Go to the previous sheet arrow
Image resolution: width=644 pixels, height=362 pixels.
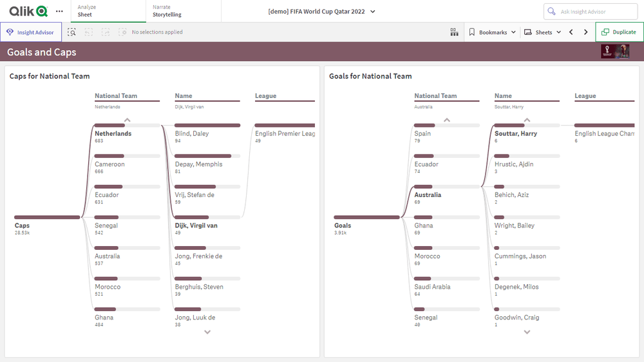tap(571, 32)
